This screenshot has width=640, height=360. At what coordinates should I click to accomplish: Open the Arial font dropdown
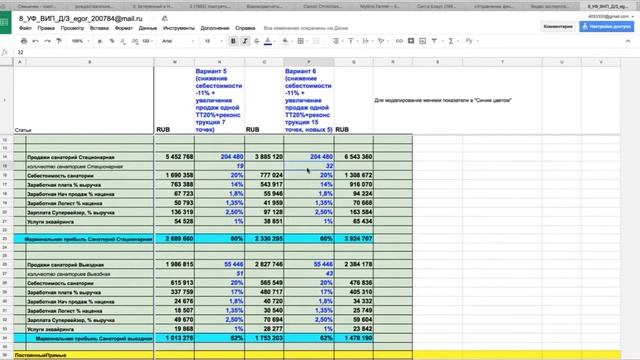coord(178,41)
